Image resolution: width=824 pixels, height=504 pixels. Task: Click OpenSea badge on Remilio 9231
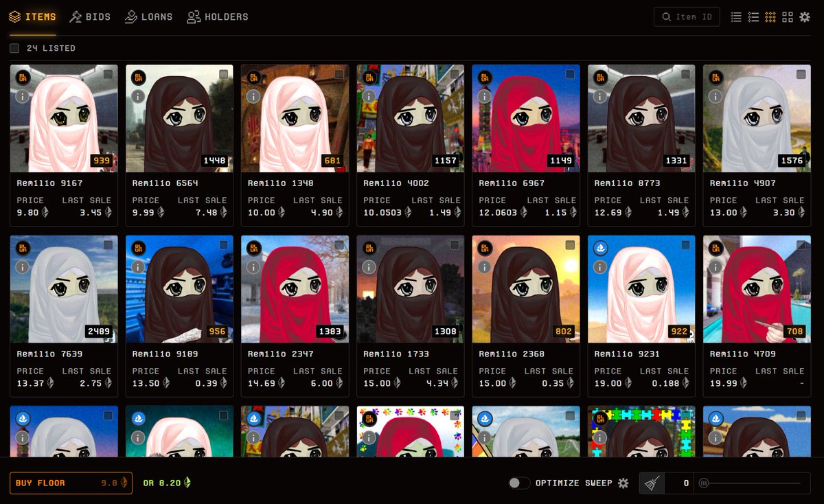[x=599, y=248]
